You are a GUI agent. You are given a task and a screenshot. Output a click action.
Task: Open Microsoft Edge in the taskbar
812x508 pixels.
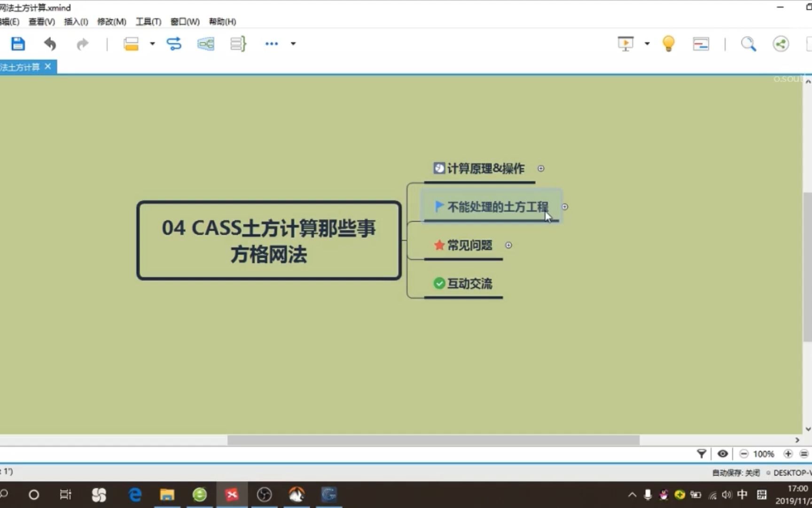[135, 495]
